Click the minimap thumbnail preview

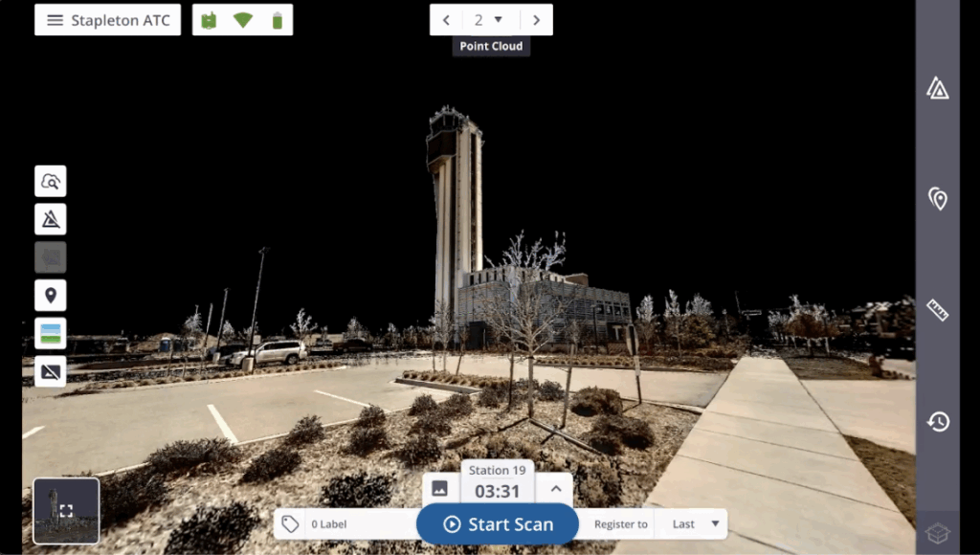click(65, 510)
